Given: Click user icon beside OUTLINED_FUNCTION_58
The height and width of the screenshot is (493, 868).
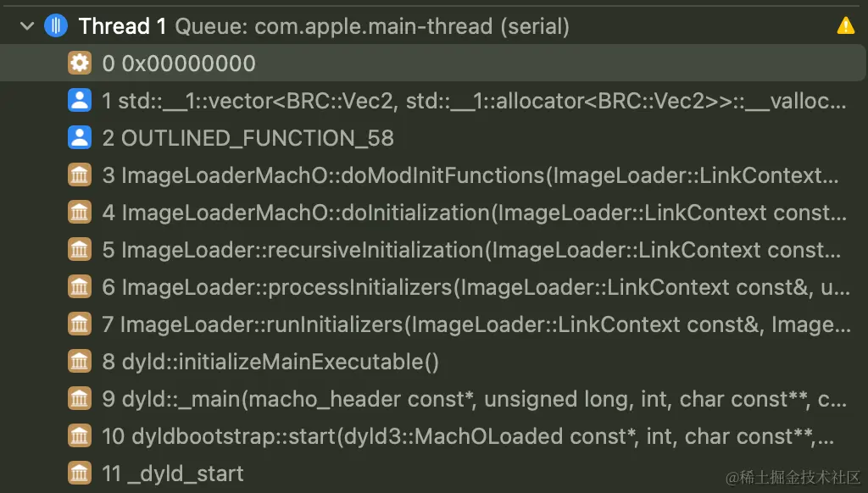Looking at the screenshot, I should 80,138.
